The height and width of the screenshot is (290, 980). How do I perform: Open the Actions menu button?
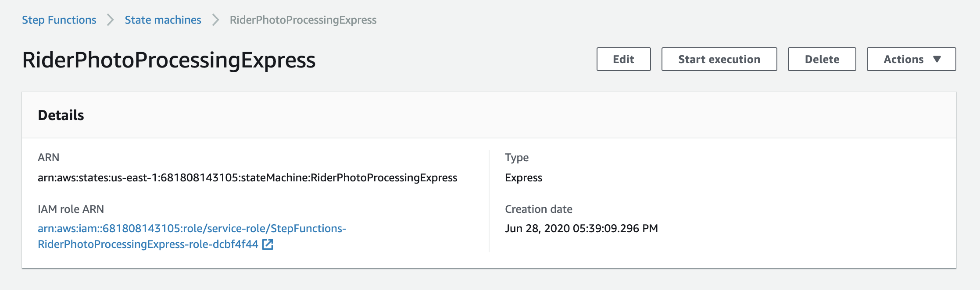(911, 59)
